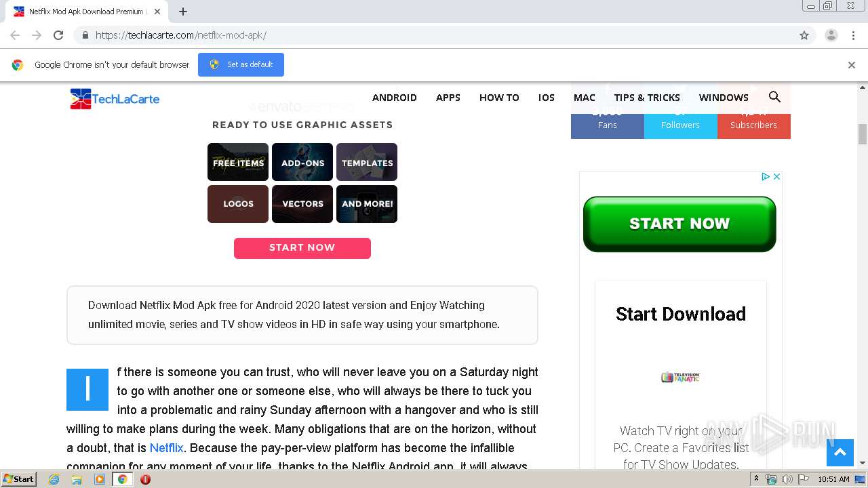868x488 pixels.
Task: Select the VECTORS ad tile
Action: coord(302,204)
